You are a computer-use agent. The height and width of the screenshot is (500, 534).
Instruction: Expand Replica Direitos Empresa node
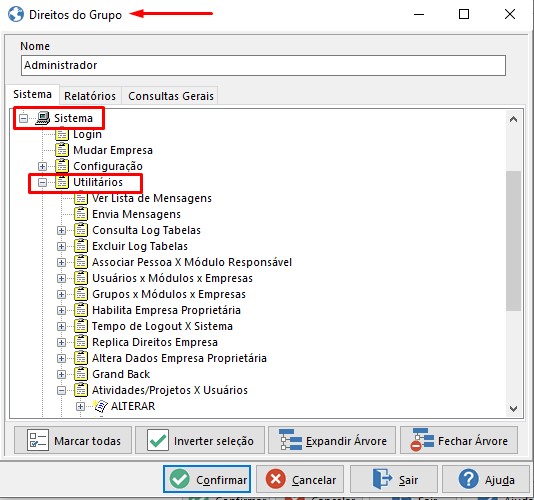(61, 342)
